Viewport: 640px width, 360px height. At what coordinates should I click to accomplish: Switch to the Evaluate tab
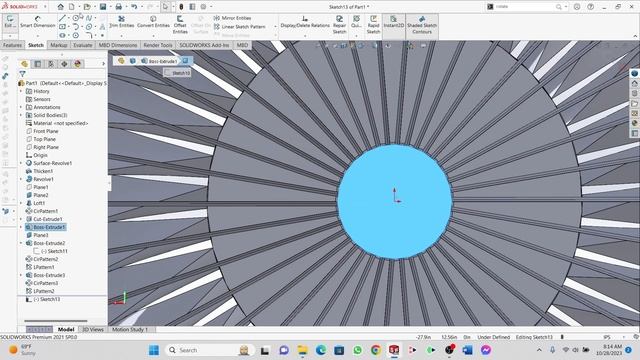pyautogui.click(x=82, y=45)
